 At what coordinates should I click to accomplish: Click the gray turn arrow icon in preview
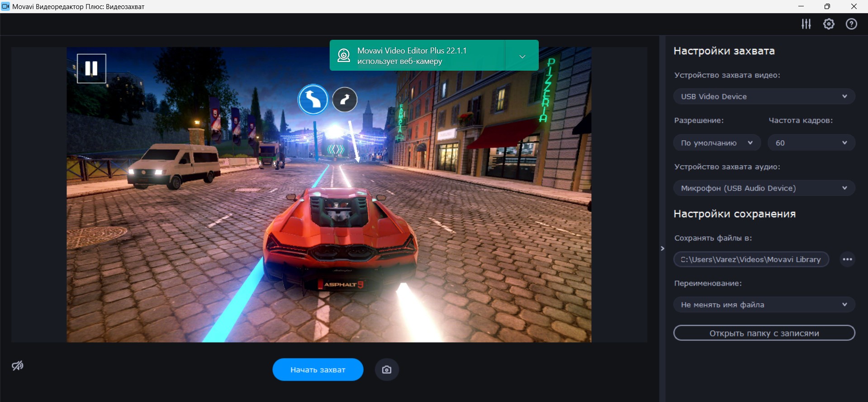pos(345,100)
